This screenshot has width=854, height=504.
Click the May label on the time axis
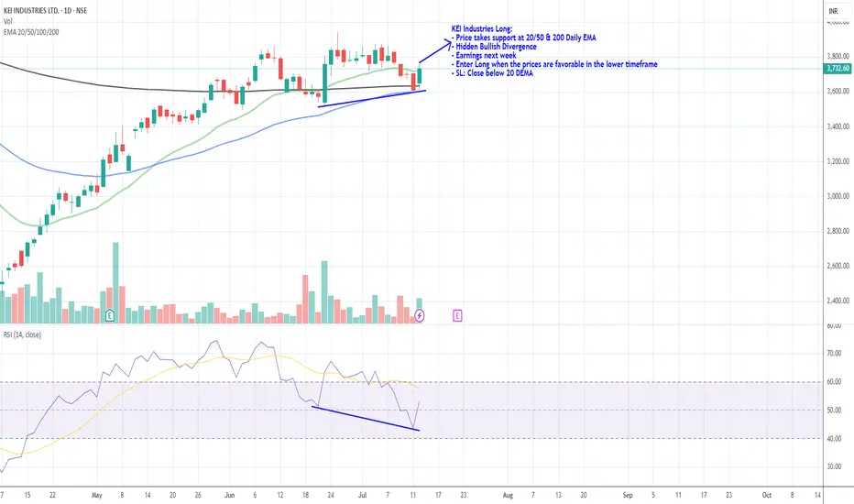97,495
